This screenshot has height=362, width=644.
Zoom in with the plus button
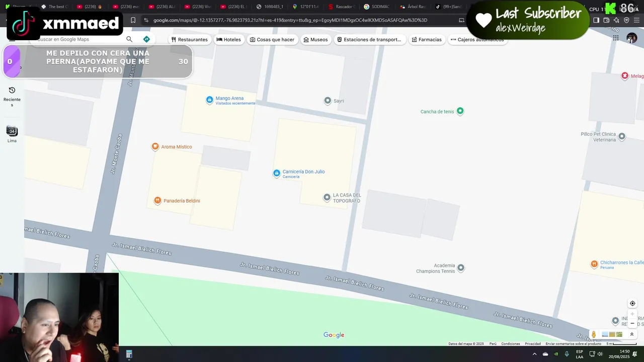point(632,314)
